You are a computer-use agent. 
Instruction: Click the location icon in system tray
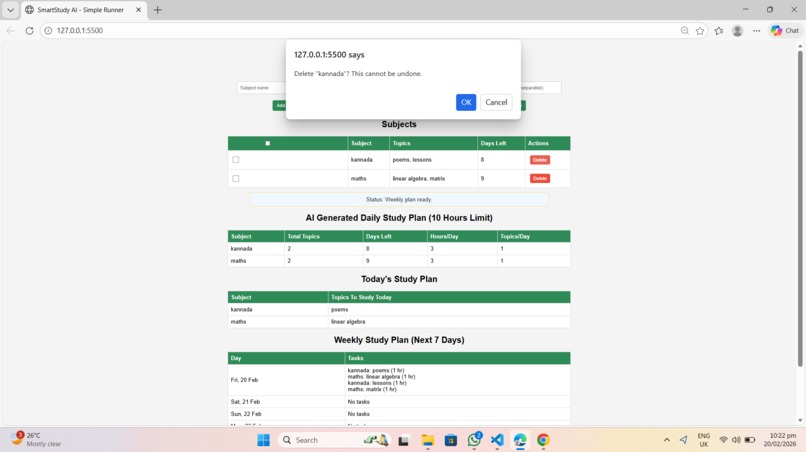pos(683,440)
